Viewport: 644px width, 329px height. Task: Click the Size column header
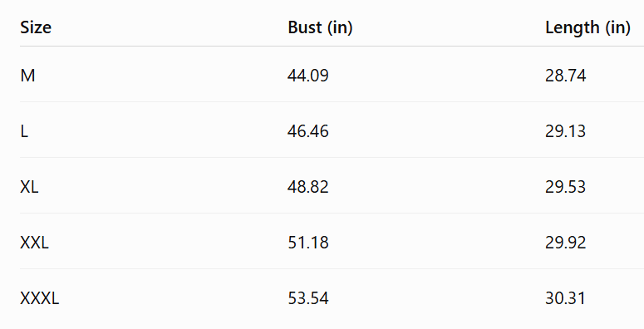36,27
